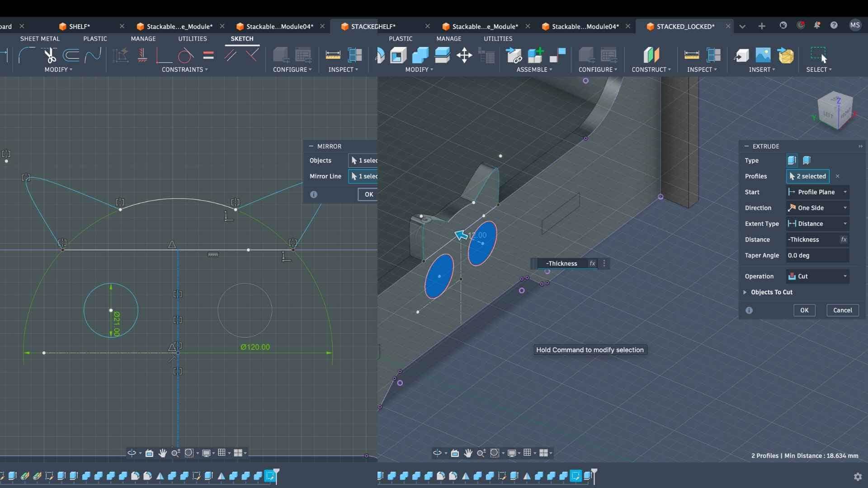Select Thin Extrude type icon

(807, 160)
